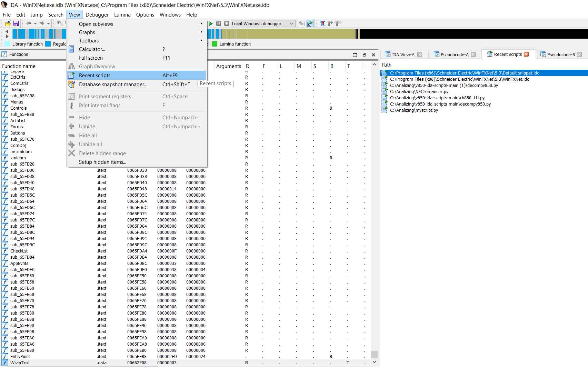Image resolution: width=588 pixels, height=367 pixels.
Task: Click the functions list vertical scrollbar thumb
Action: 374,354
